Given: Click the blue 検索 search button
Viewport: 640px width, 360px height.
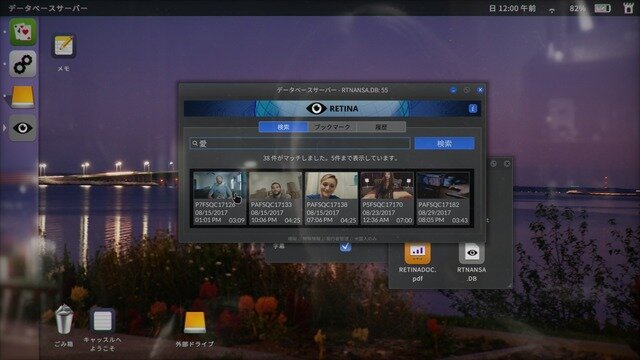Looking at the screenshot, I should point(444,143).
